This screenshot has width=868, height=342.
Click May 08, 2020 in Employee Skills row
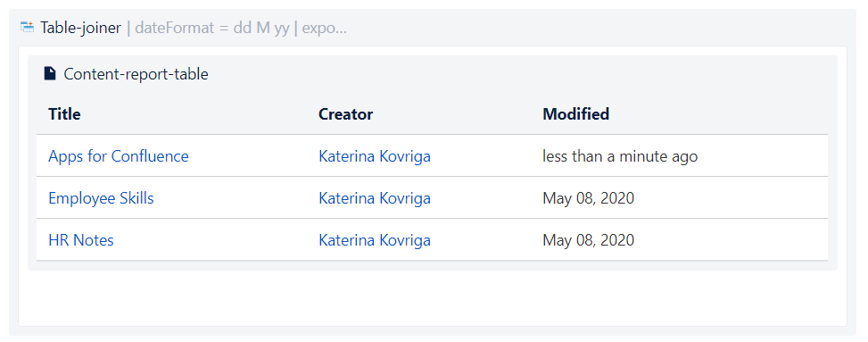(589, 198)
